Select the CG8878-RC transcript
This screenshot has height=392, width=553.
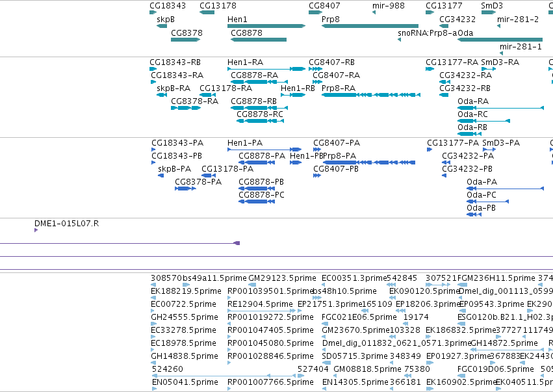[x=261, y=121]
